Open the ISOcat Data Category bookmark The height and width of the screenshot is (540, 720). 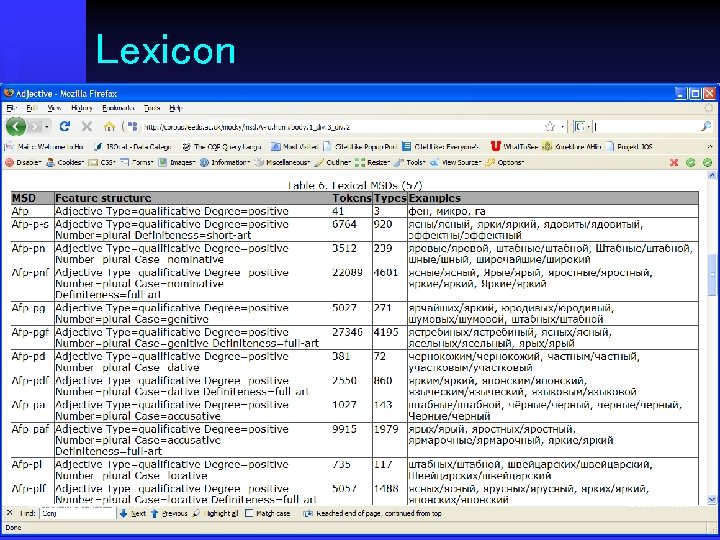(132, 146)
